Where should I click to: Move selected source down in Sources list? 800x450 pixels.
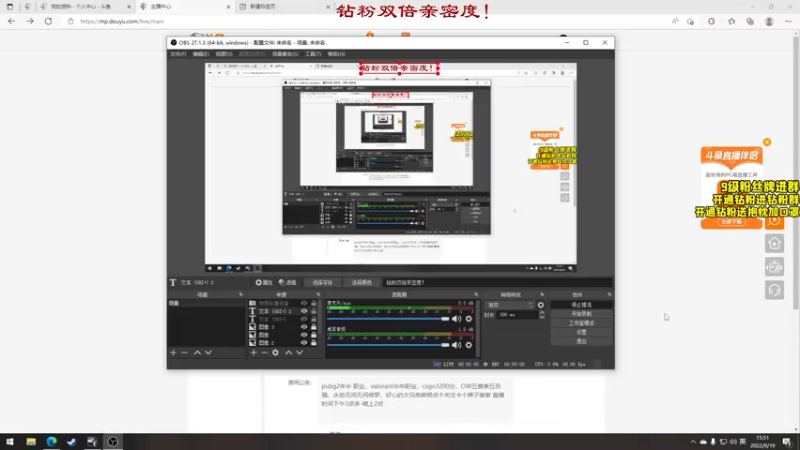299,353
